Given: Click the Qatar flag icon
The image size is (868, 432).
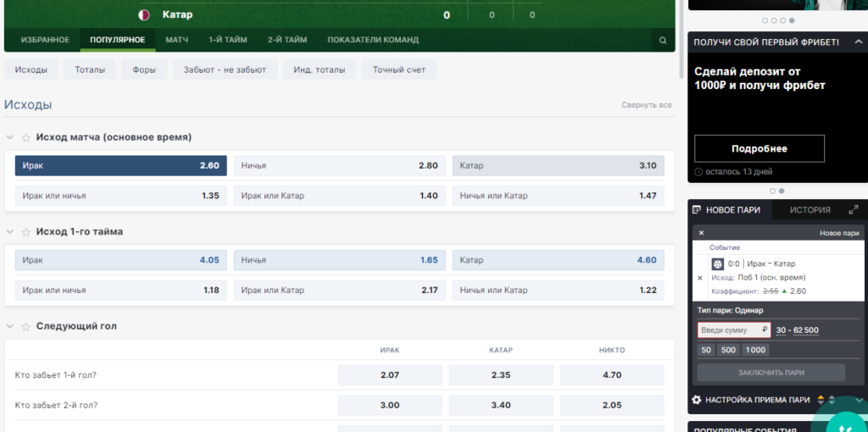Looking at the screenshot, I should (x=143, y=15).
